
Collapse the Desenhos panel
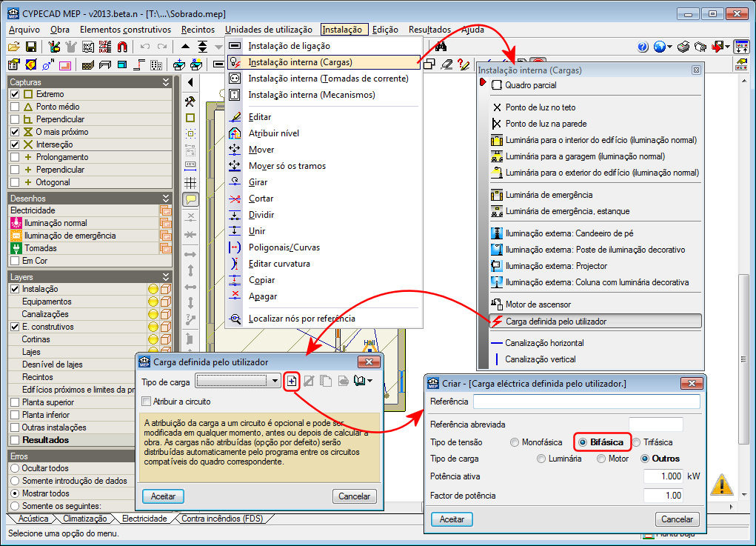tap(166, 199)
